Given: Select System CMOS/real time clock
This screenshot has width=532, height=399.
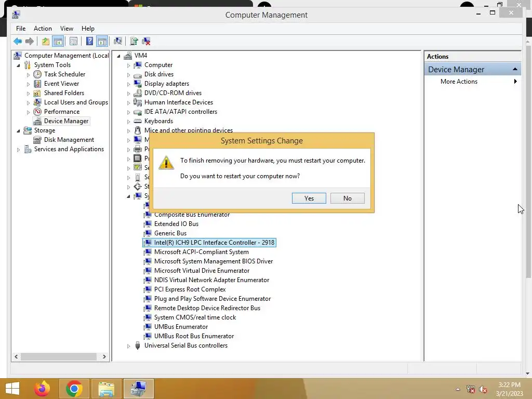Looking at the screenshot, I should pos(195,317).
